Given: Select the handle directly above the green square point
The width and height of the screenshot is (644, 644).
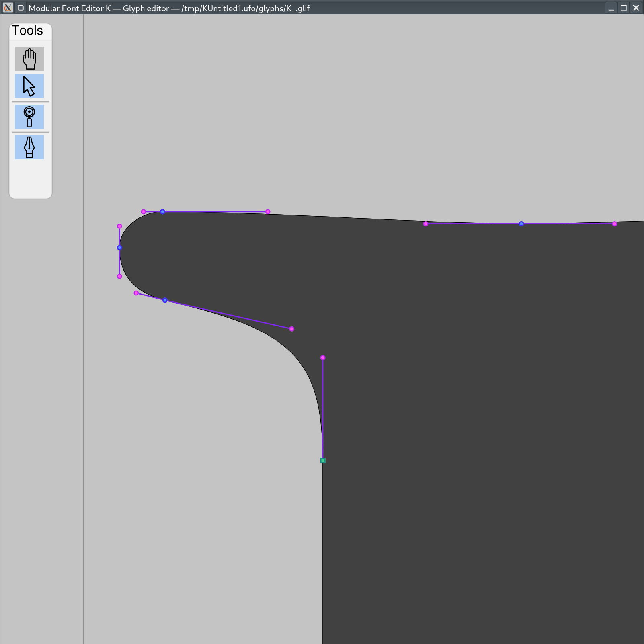Looking at the screenshot, I should 323,357.
